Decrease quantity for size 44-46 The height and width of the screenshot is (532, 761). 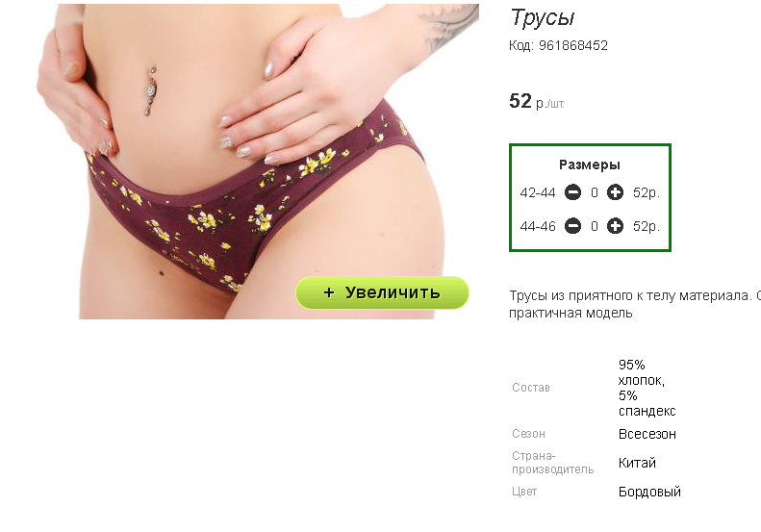pyautogui.click(x=572, y=226)
